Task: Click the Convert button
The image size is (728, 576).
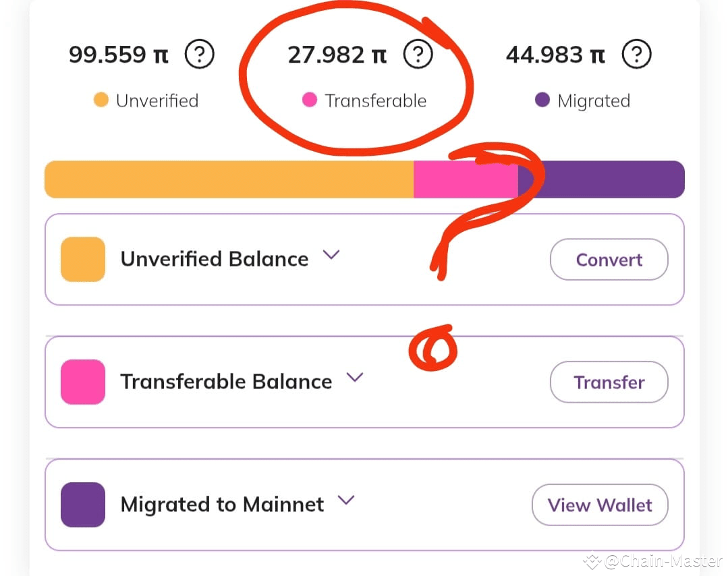Action: click(x=608, y=260)
